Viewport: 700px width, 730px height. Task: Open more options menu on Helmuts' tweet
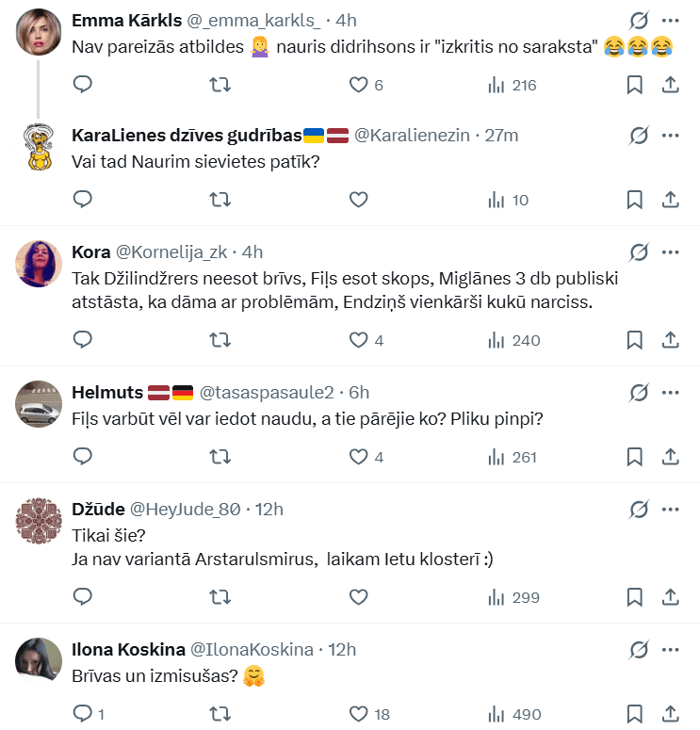(671, 392)
